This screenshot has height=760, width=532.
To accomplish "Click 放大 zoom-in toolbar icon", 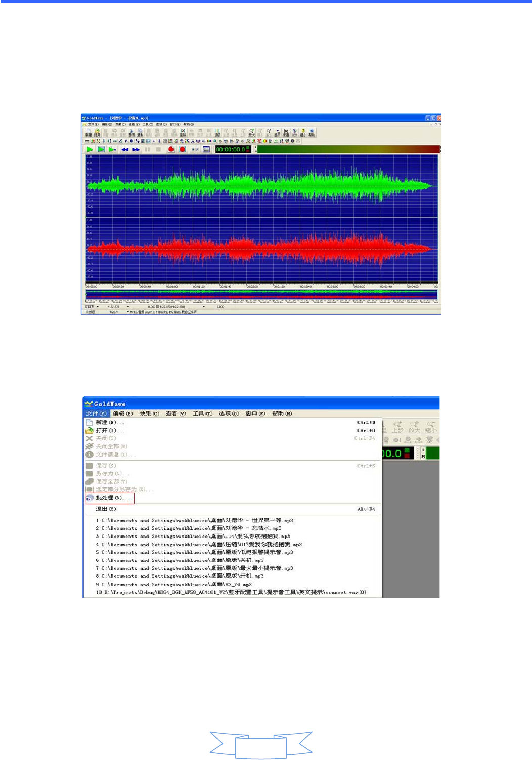I will click(251, 132).
